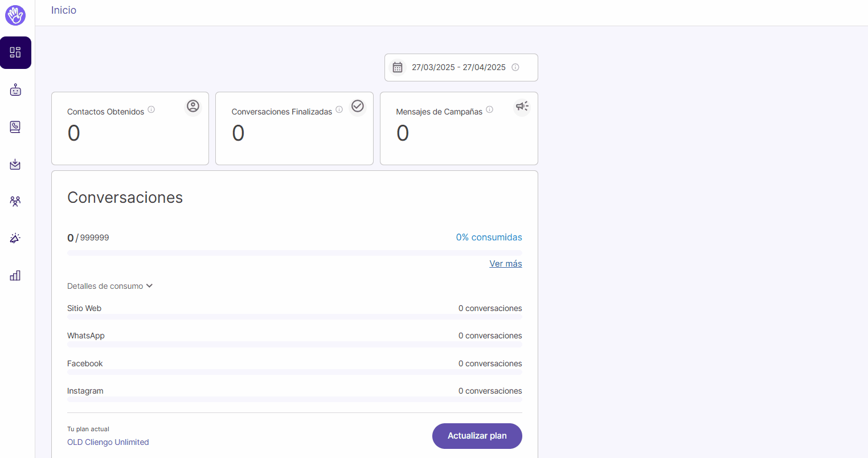Image resolution: width=868 pixels, height=458 pixels.
Task: Click the contact icon on Contactos Obtenidos card
Action: coord(193,106)
